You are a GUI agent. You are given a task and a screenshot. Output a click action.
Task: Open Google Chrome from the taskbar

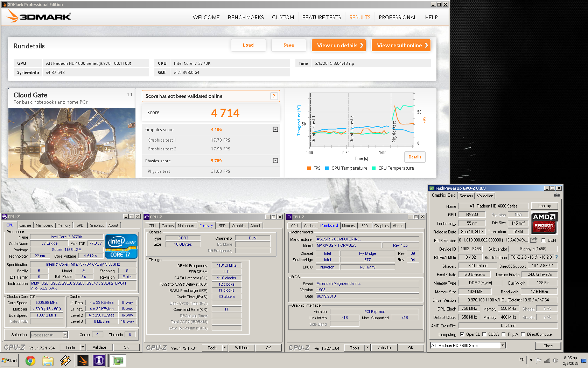30,360
